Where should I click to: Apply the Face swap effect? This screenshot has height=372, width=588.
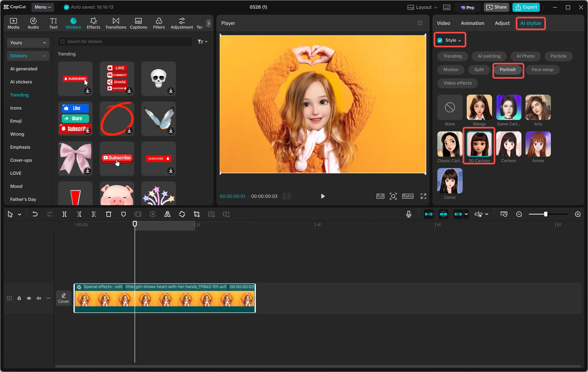pyautogui.click(x=542, y=70)
